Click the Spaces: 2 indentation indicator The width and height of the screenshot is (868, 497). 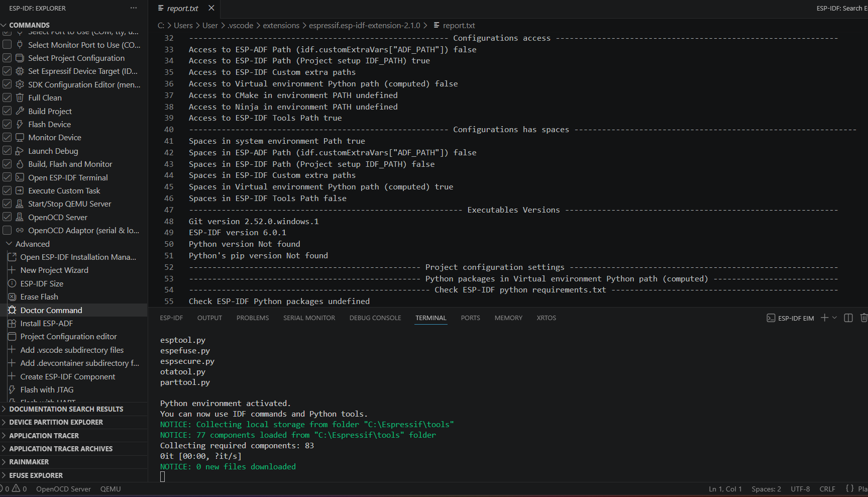point(766,489)
